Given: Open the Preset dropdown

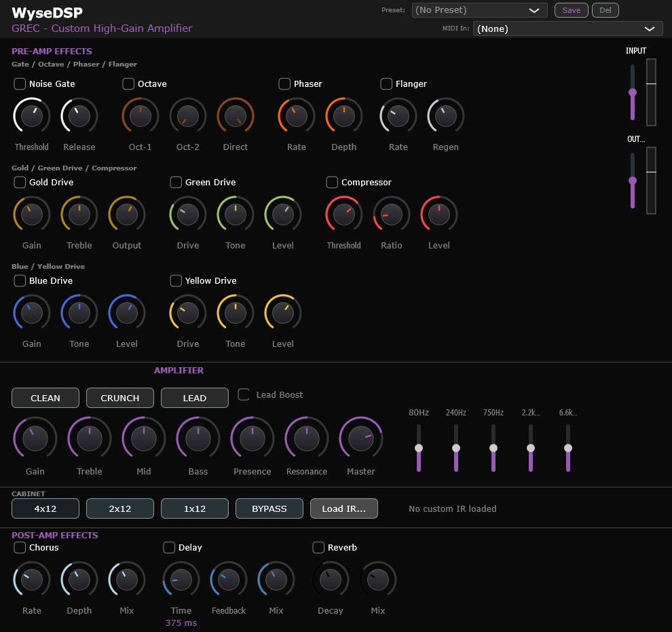Looking at the screenshot, I should (480, 10).
